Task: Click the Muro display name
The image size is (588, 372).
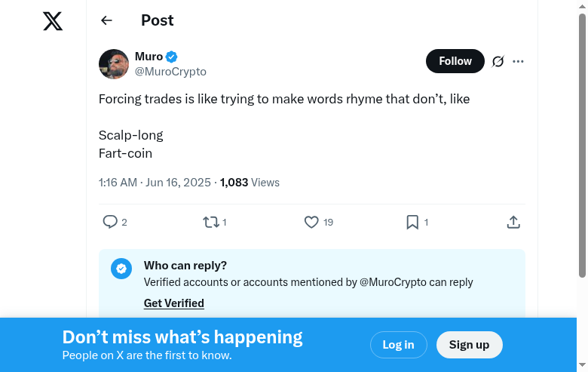Action: coord(149,57)
